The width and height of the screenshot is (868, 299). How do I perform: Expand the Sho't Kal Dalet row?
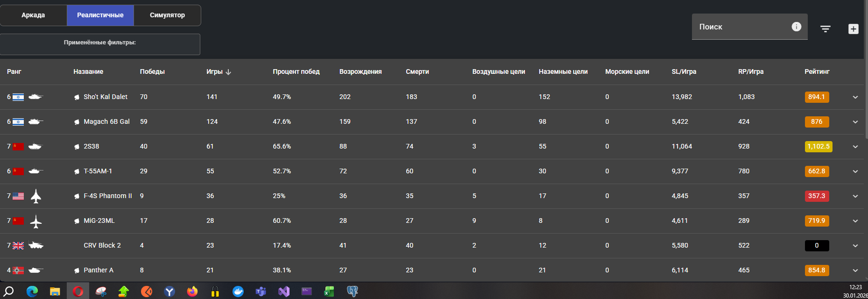click(x=855, y=97)
